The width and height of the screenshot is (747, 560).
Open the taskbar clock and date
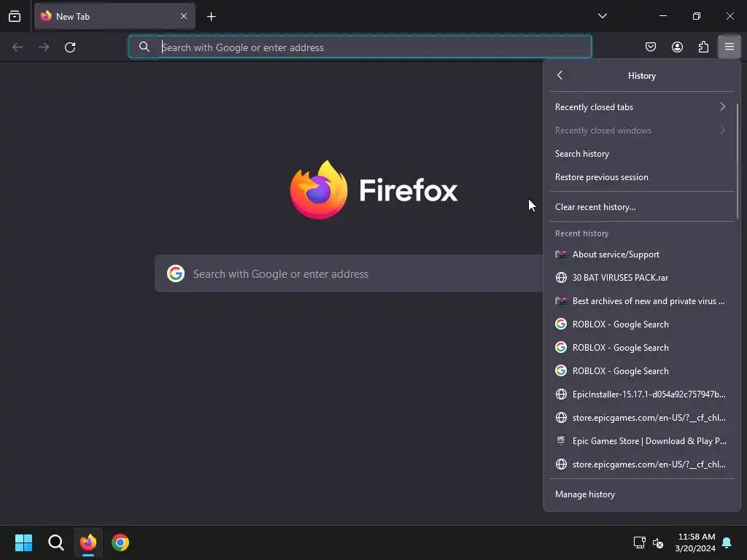pos(695,542)
